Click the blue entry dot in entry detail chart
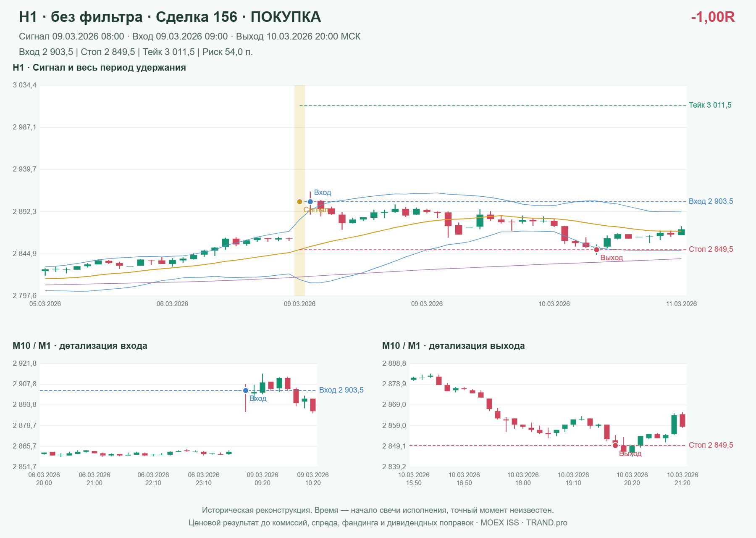 [x=246, y=390]
